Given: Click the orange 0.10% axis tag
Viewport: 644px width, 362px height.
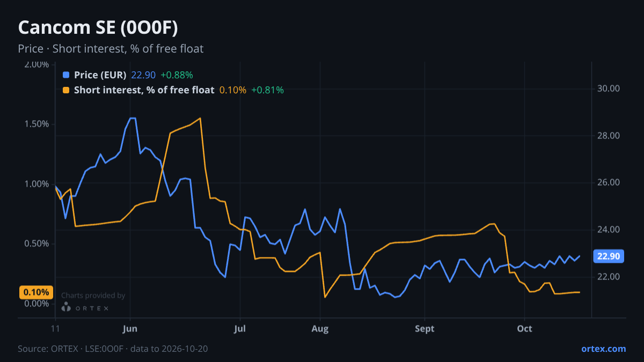Looking at the screenshot, I should [x=36, y=292].
